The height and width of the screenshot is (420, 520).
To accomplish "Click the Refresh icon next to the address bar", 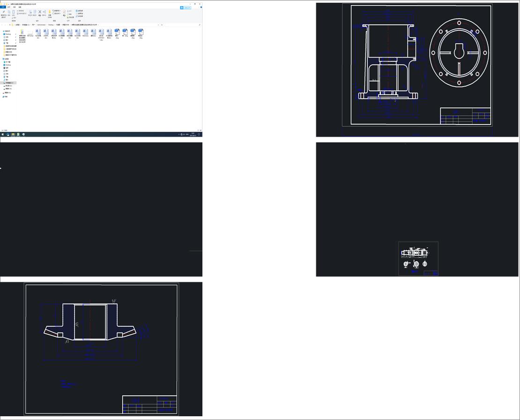I will [x=162, y=25].
